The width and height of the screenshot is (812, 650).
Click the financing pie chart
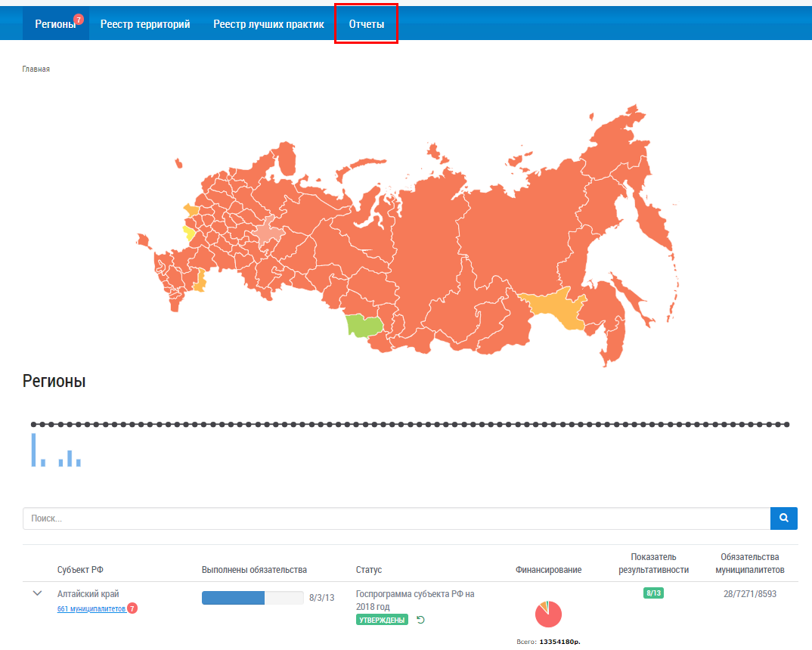pyautogui.click(x=548, y=614)
